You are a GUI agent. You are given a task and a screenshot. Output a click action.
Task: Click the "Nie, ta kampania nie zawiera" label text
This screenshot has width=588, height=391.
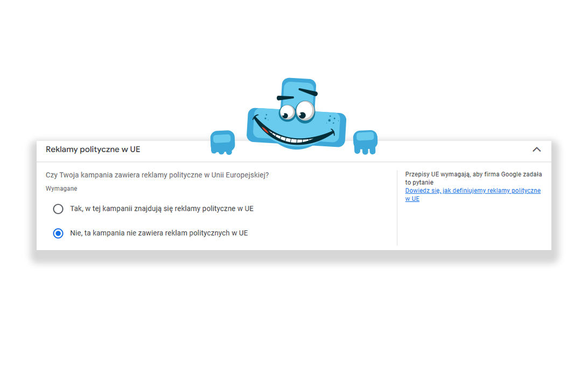point(159,233)
